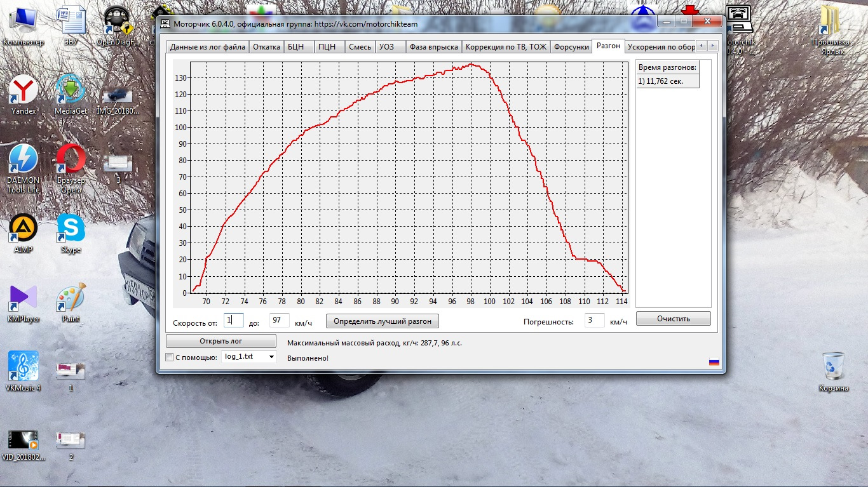
Task: Open the IMG_20180 image file
Action: pyautogui.click(x=118, y=100)
